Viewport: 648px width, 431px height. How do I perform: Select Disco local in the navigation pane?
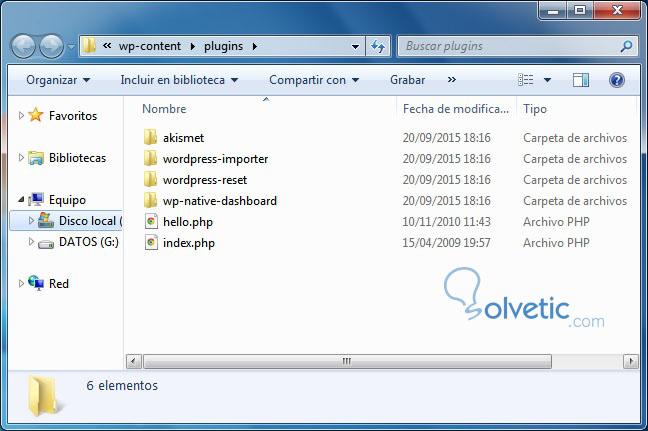(91, 221)
